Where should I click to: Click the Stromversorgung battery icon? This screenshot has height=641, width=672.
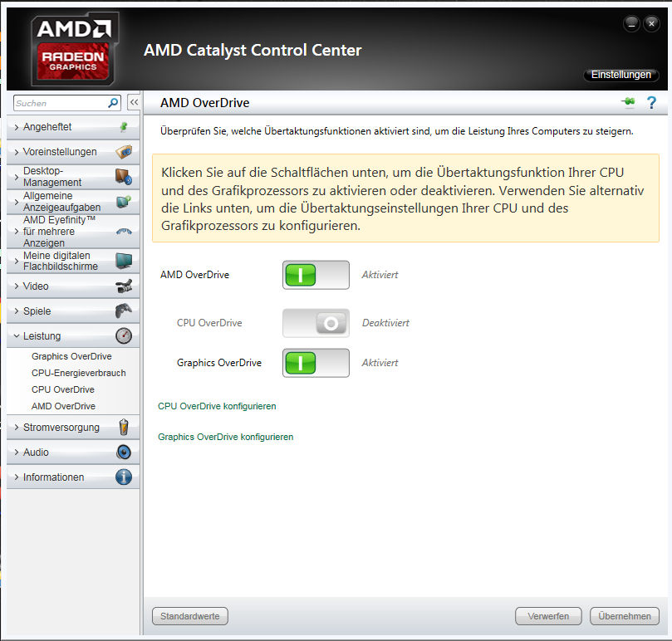124,427
